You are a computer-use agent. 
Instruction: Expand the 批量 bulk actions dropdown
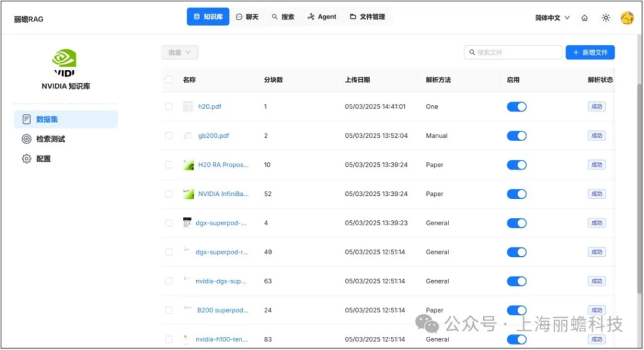[179, 52]
